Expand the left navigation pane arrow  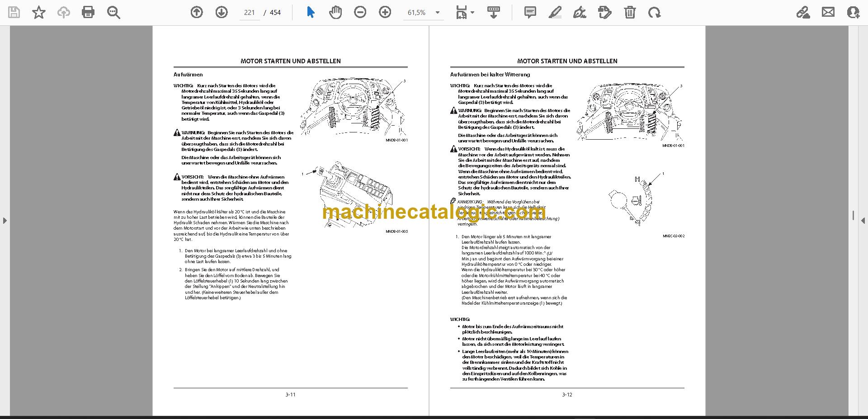coord(5,221)
